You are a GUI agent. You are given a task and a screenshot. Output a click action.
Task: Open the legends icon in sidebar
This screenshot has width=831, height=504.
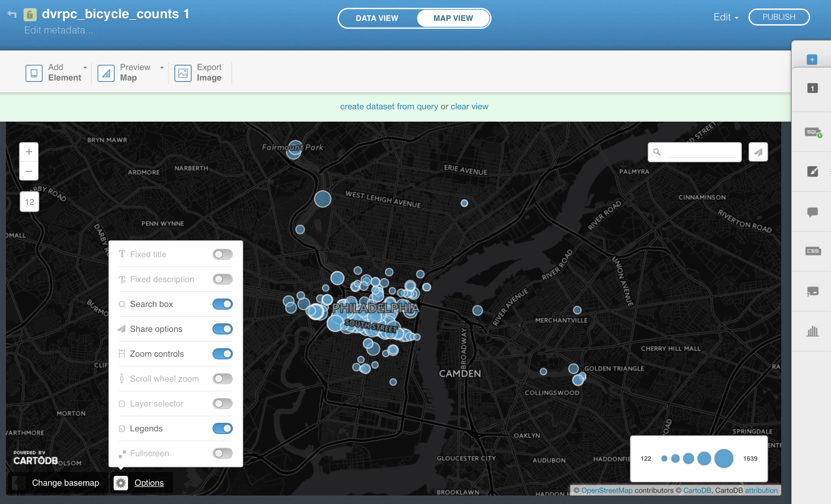(812, 291)
